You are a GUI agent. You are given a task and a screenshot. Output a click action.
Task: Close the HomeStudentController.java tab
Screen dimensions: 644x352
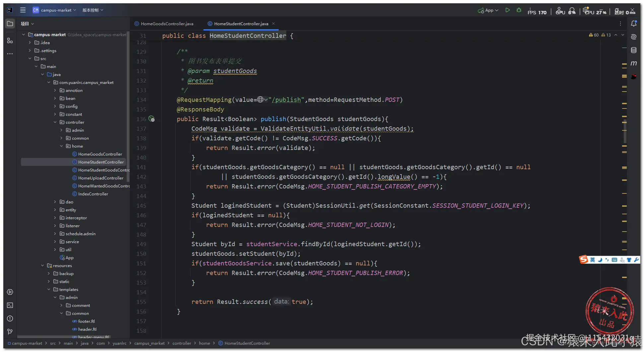[x=273, y=24]
